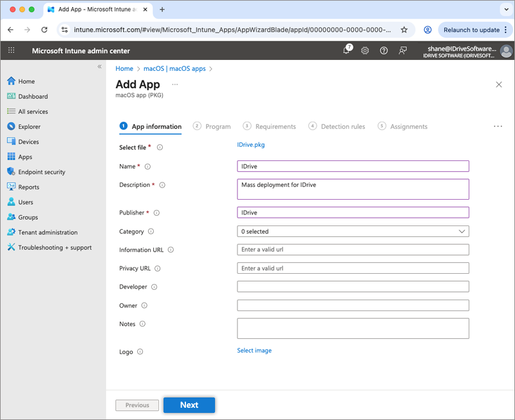
Task: Open the feedback icon in header
Action: pyautogui.click(x=403, y=50)
